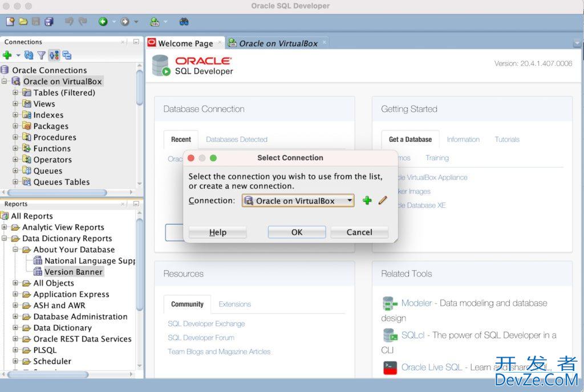Click the Oracle Live SQL icon
Screen dimensions: 584x392
[x=390, y=367]
